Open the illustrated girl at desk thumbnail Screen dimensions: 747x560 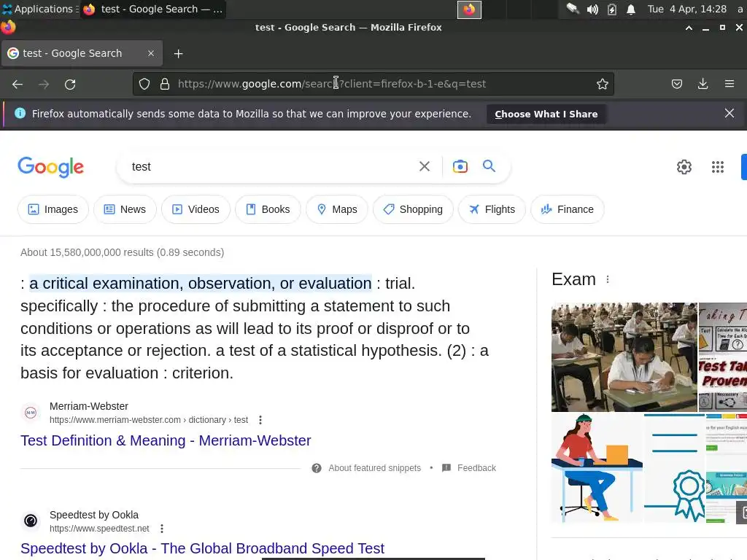[597, 469]
